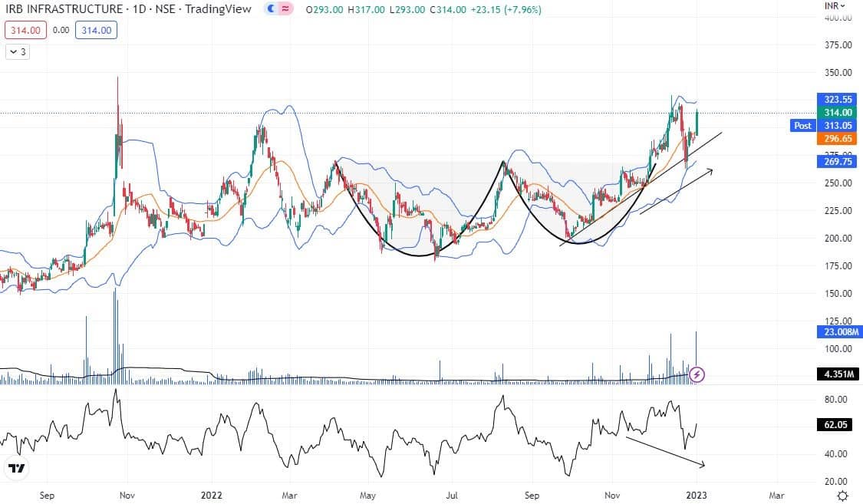The height and width of the screenshot is (504, 863).
Task: Click the red 314.00 sell price button
Action: [26, 31]
